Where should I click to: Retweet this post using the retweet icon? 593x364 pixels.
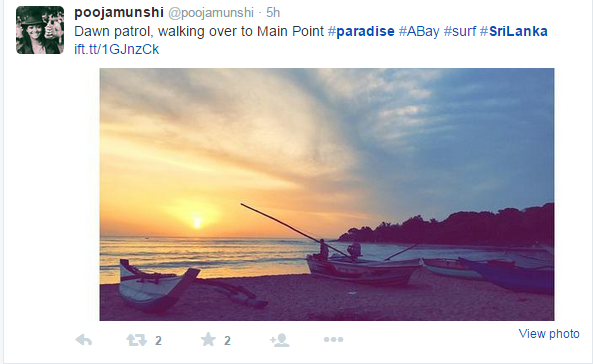[x=136, y=340]
